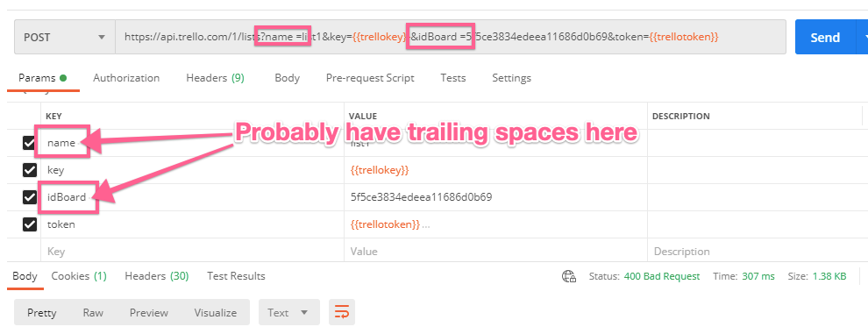
Task: Uncheck the token parameter checkbox
Action: coord(29,224)
